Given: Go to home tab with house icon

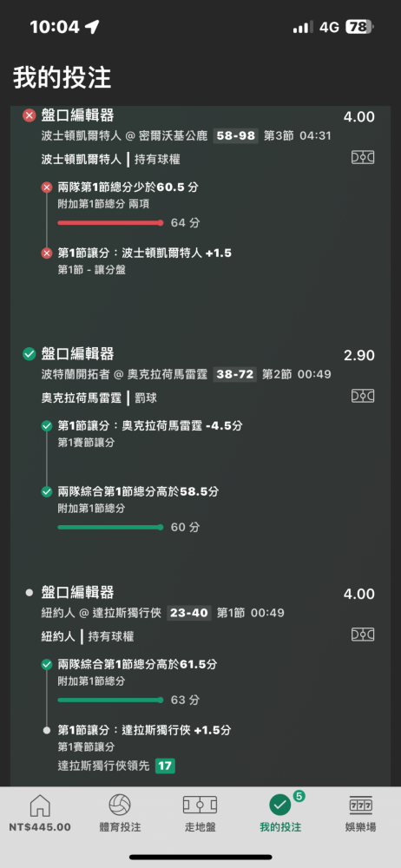Looking at the screenshot, I should point(40,814).
